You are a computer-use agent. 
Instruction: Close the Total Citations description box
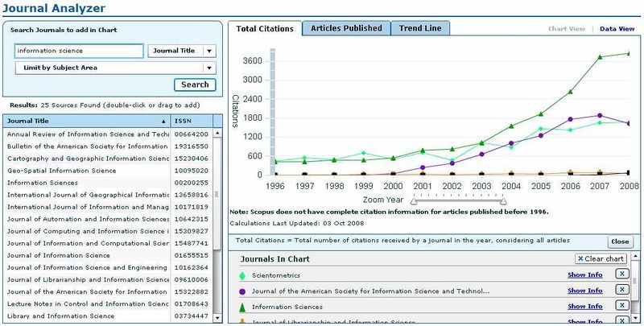619,241
